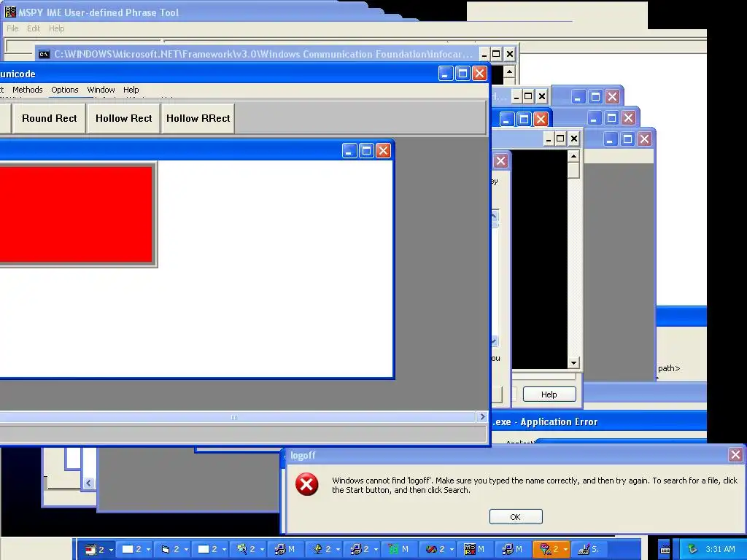Open the Options menu in unicode window

tap(65, 90)
